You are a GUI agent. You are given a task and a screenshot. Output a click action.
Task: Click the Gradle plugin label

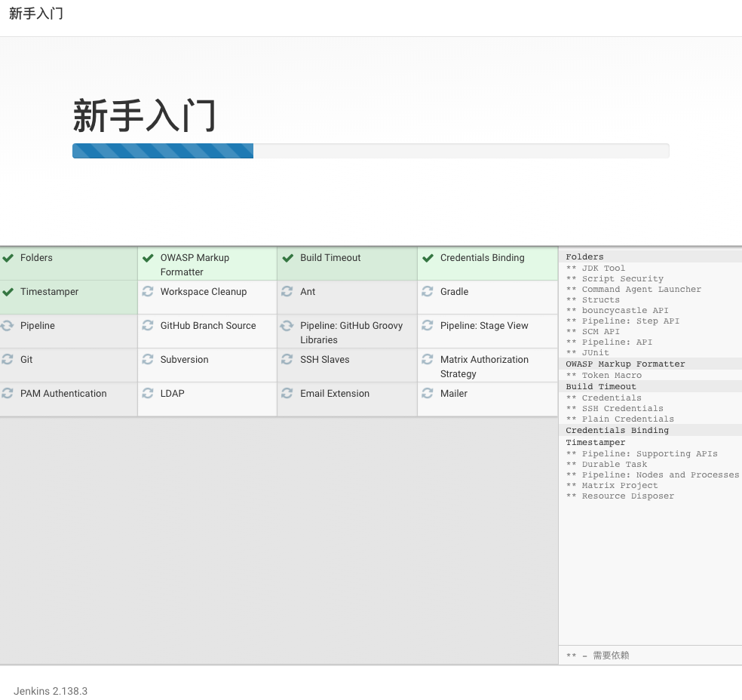(x=454, y=292)
